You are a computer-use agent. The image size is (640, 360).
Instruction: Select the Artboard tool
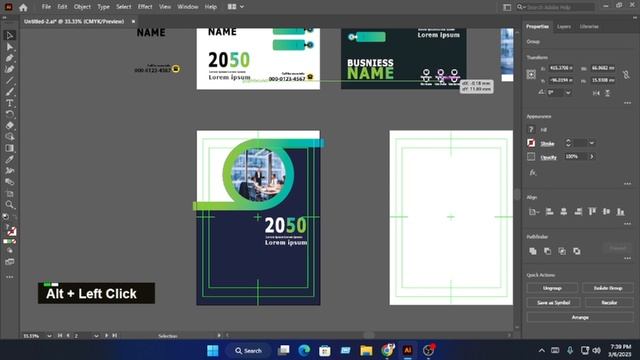pyautogui.click(x=9, y=193)
